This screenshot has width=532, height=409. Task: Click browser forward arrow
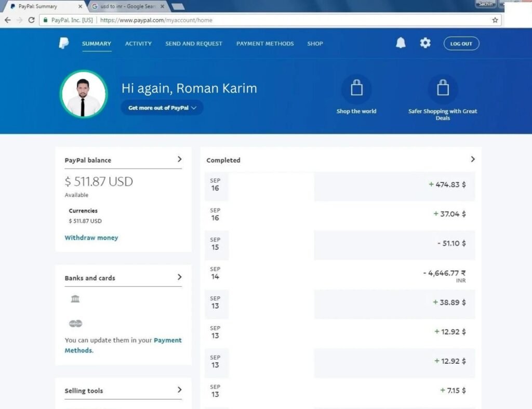tap(19, 20)
